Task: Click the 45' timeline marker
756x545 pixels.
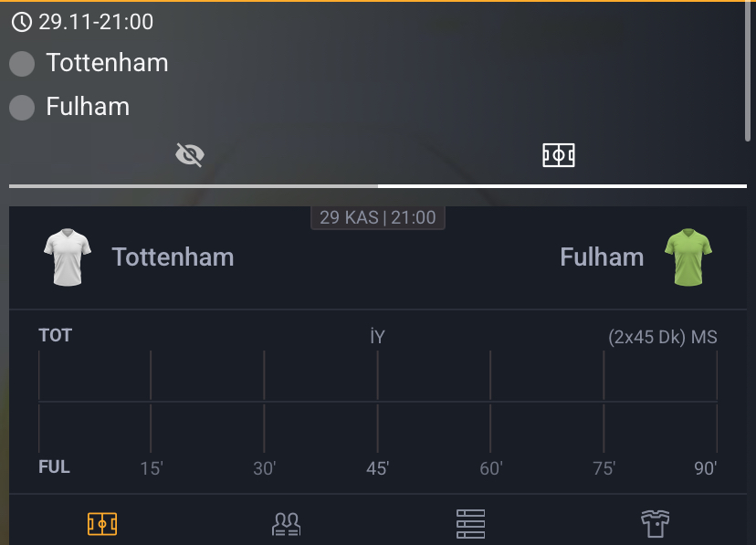Action: (x=377, y=466)
